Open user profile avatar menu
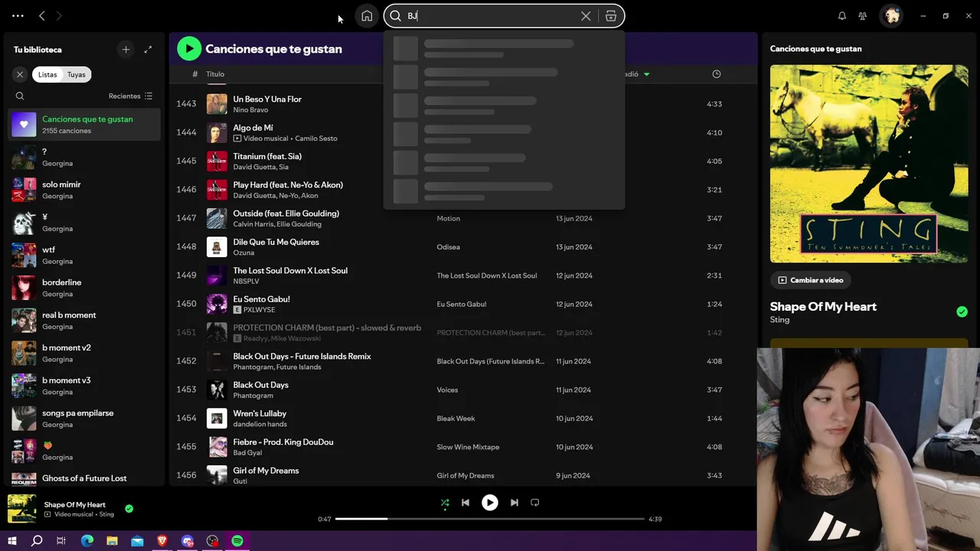Viewport: 980px width, 551px height. [892, 16]
